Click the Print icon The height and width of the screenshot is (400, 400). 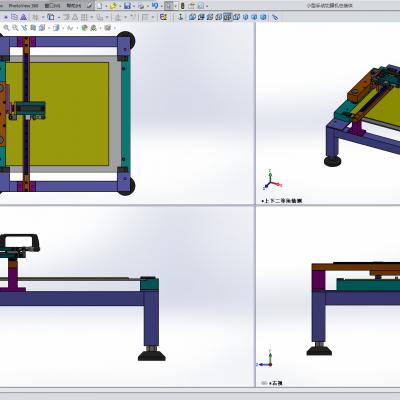[141, 6]
